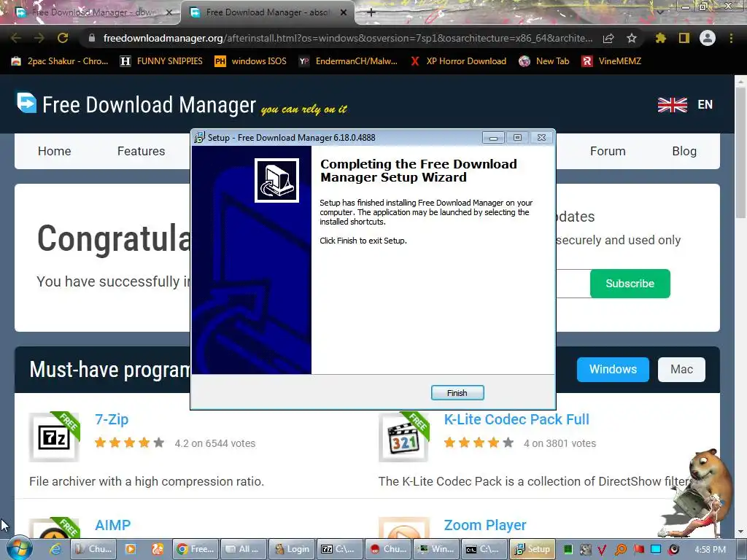Launch Internet Explorer from taskbar

point(56,549)
